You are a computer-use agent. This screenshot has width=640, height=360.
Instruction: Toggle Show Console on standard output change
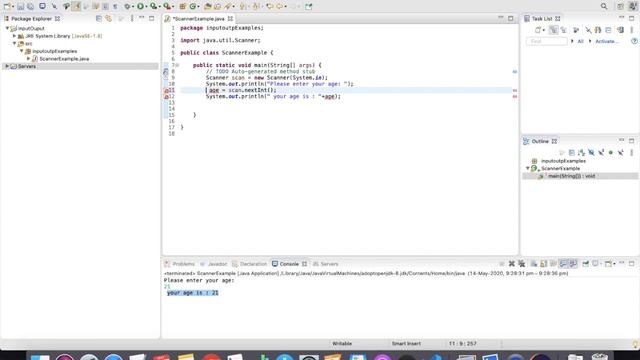(564, 264)
